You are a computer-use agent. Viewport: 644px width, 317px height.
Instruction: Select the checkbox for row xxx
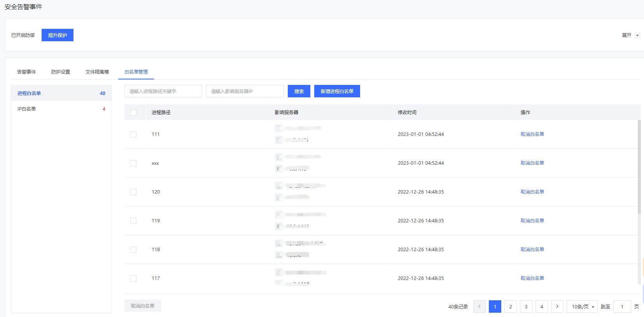(133, 163)
